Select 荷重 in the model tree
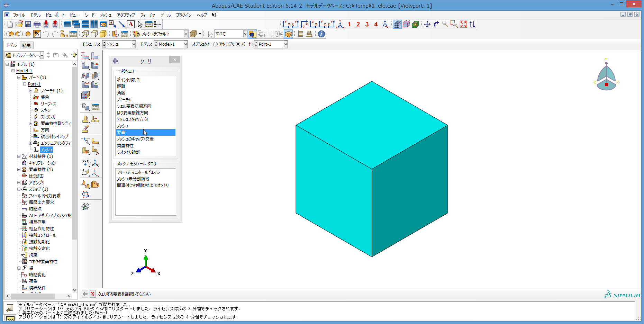The image size is (644, 324). (33, 281)
